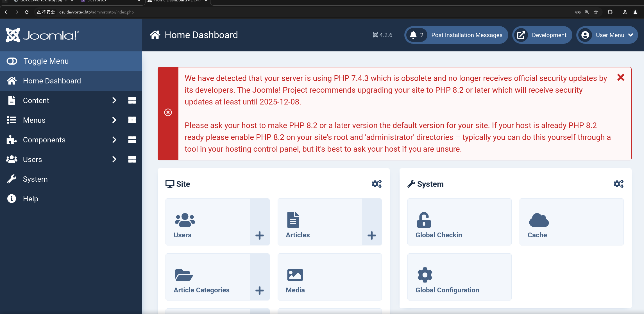Open Post Installation Messages button
This screenshot has height=314, width=644.
[456, 35]
